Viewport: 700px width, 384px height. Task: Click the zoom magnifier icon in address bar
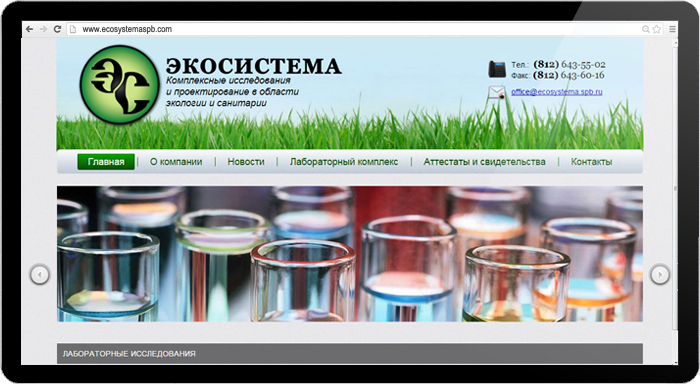click(x=646, y=29)
